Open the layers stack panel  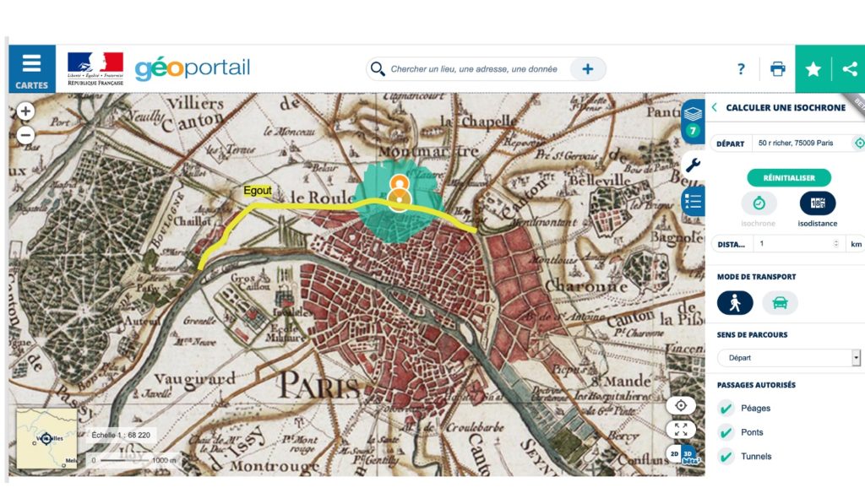pyautogui.click(x=693, y=122)
